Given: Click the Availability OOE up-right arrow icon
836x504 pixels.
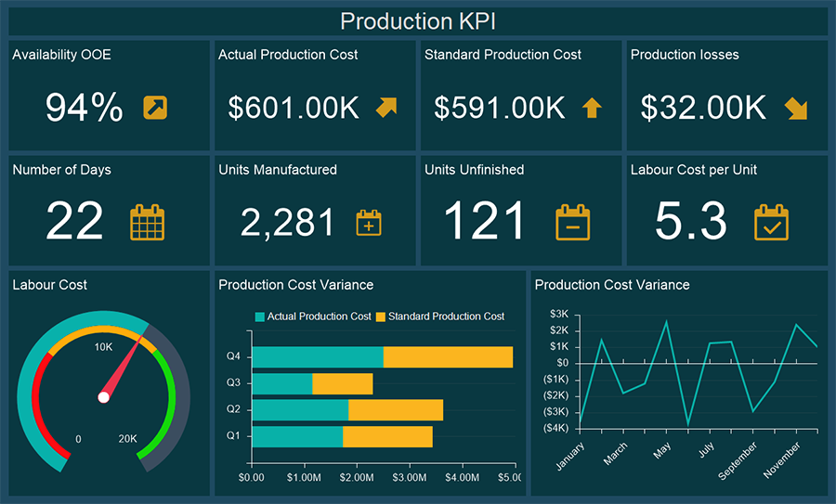Looking at the screenshot, I should click(155, 108).
